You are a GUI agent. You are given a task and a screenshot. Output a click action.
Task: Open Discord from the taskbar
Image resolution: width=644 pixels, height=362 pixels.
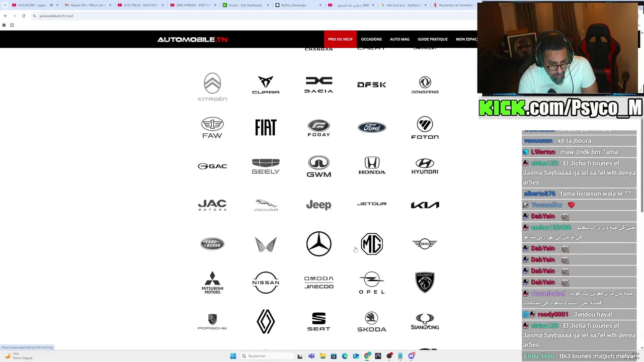click(412, 356)
